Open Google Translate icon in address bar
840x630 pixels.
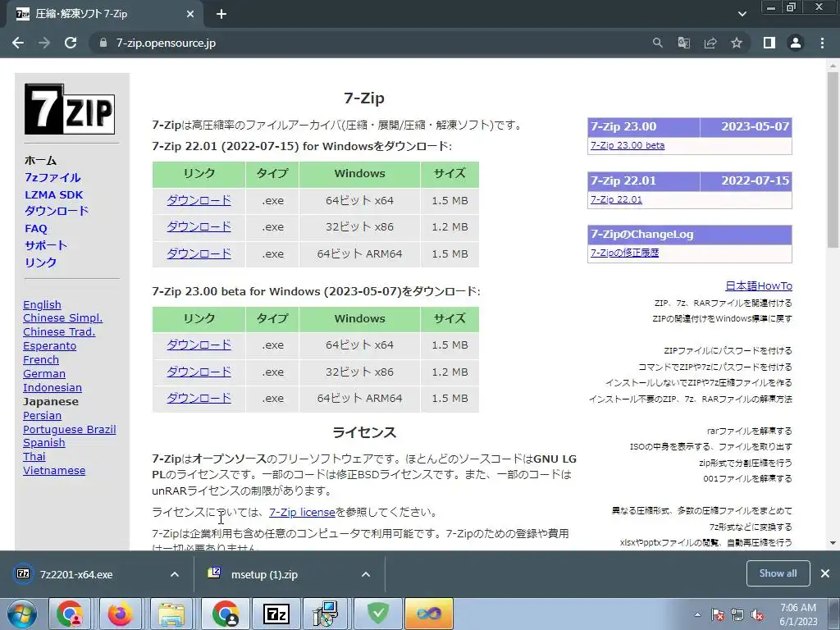[683, 43]
